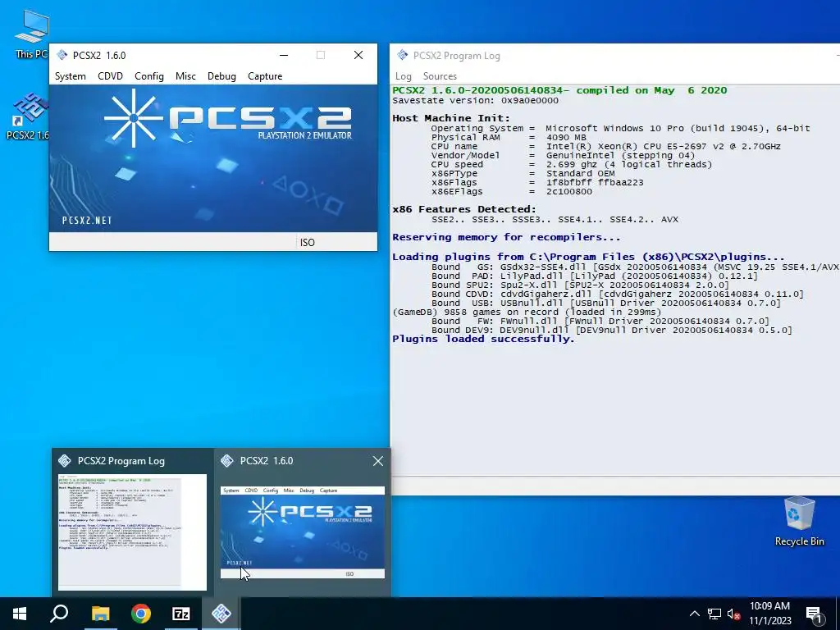840x630 pixels.
Task: Open the Misc menu in PCSX2
Action: [185, 76]
